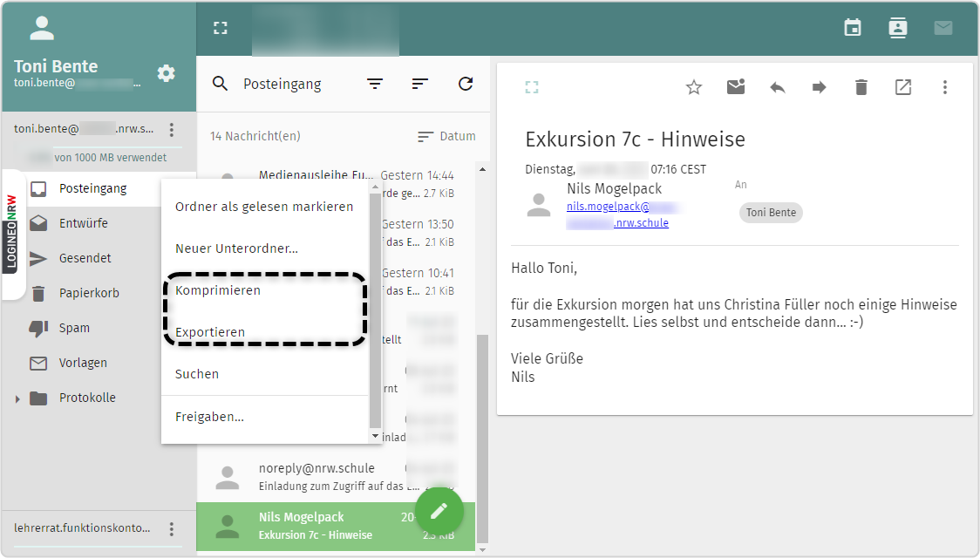Delete the opened email
Viewport: 980px width, 558px height.
[861, 87]
